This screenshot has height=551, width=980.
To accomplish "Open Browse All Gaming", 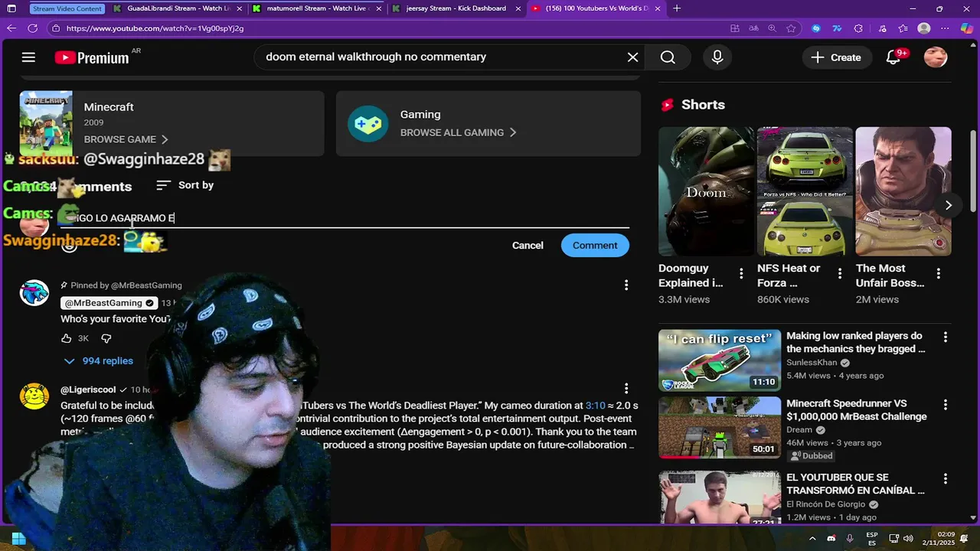I will click(458, 132).
